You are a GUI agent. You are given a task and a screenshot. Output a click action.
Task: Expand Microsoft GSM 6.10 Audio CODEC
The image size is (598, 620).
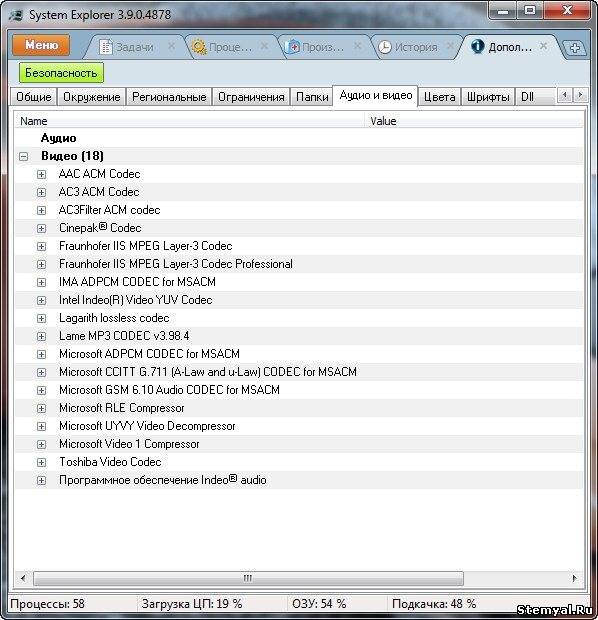(41, 390)
